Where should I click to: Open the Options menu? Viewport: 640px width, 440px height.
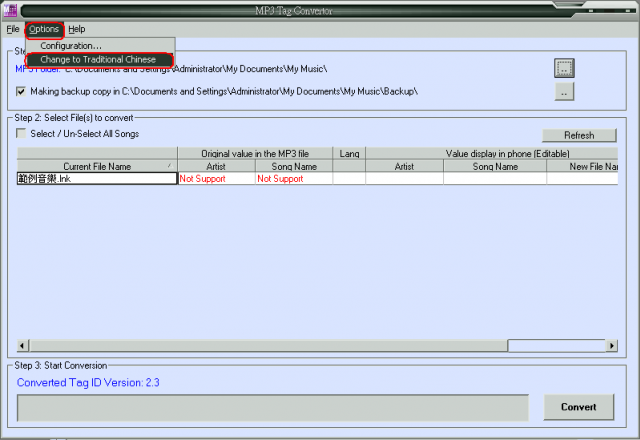coord(44,29)
